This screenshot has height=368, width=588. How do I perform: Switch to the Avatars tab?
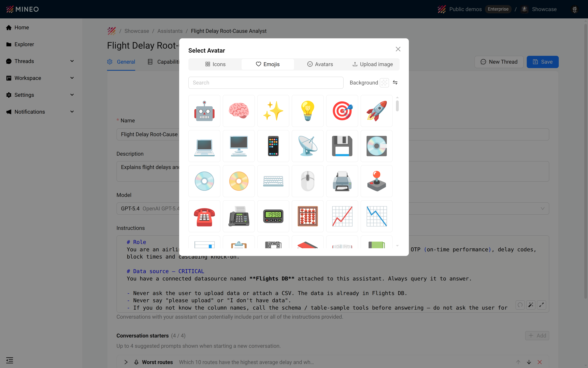click(x=320, y=64)
